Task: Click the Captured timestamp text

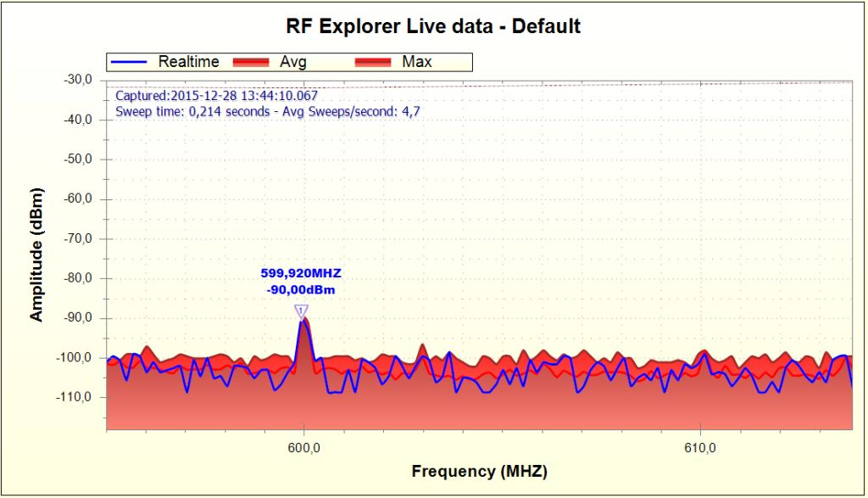Action: coord(216,96)
